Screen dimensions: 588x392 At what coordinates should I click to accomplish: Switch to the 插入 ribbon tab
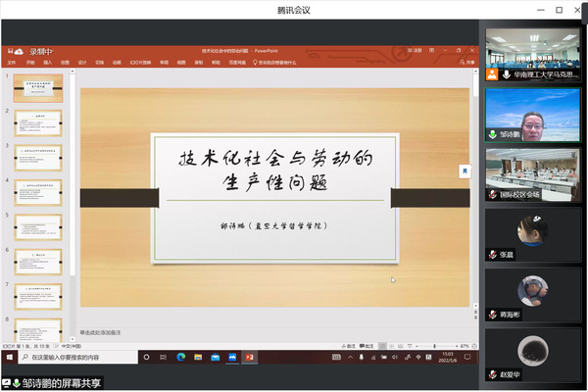click(47, 61)
